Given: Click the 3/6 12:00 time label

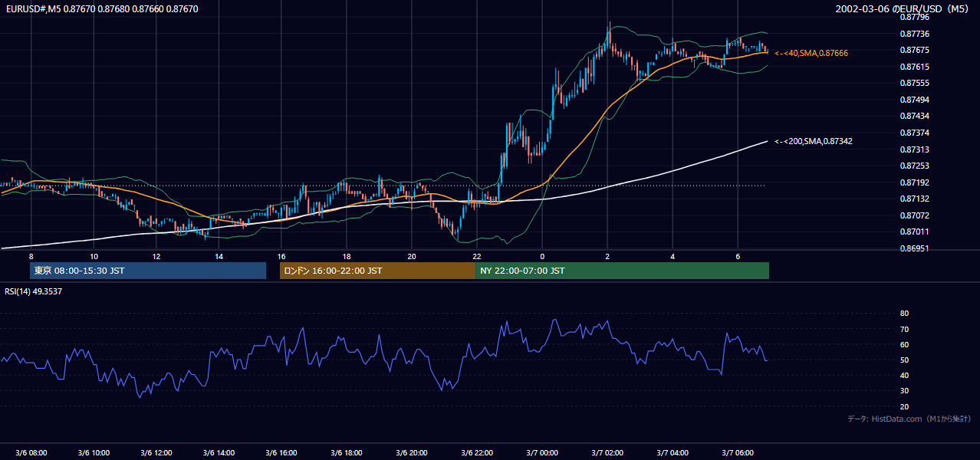Looking at the screenshot, I should 156,452.
